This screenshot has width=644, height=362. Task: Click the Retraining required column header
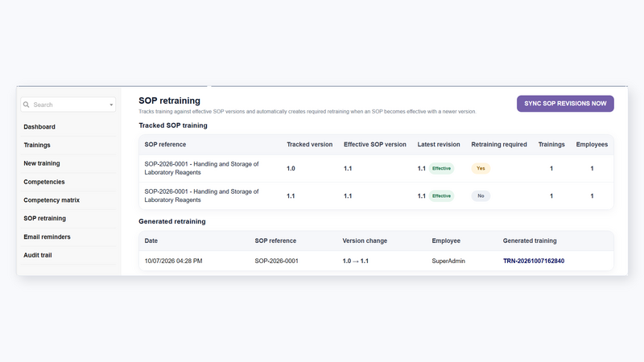click(499, 145)
